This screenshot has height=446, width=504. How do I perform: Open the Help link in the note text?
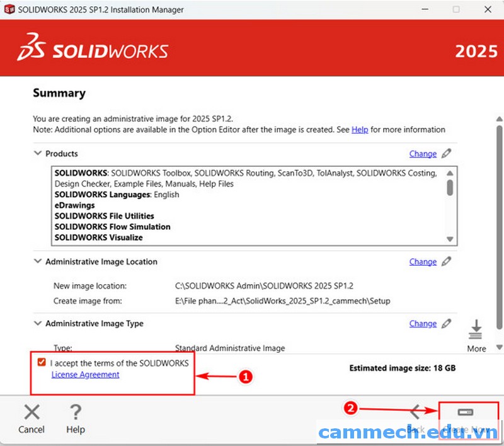tap(360, 129)
